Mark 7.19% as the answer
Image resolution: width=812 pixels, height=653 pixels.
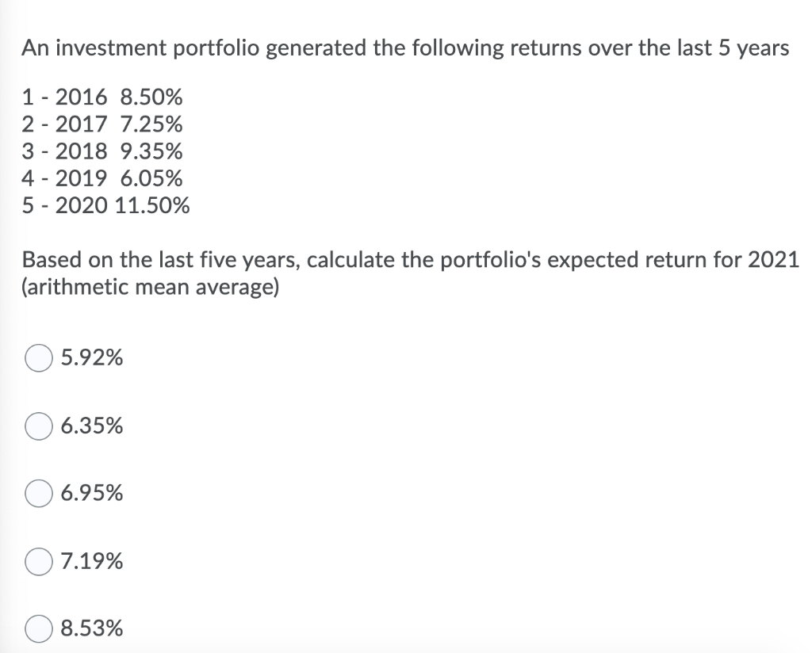pos(38,561)
